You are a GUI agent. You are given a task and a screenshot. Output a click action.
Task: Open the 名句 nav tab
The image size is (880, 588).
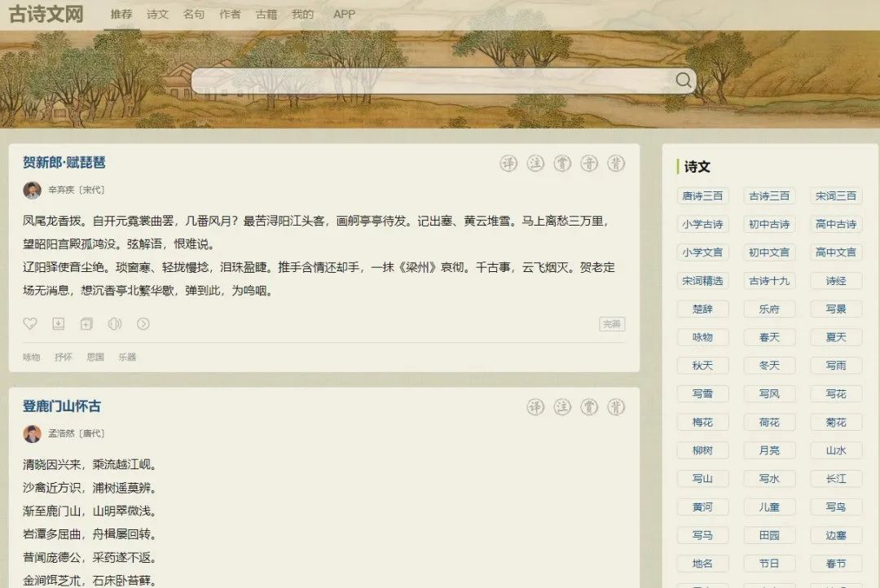pos(194,14)
